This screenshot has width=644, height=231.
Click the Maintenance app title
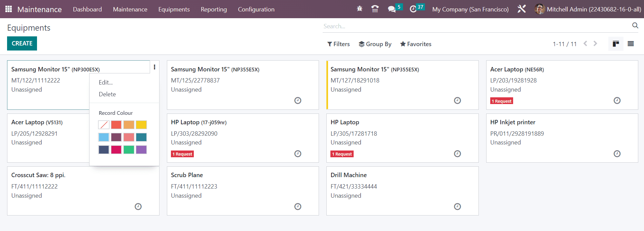coord(39,9)
